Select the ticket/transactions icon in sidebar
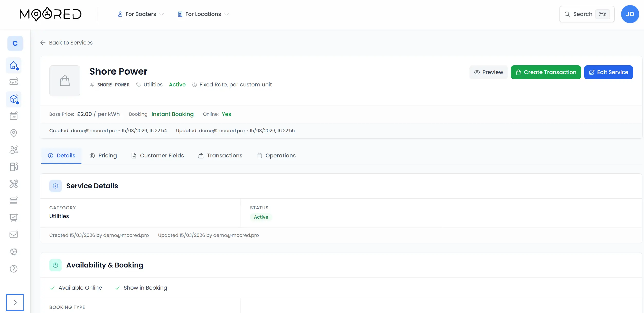The width and height of the screenshot is (644, 313). point(13,82)
